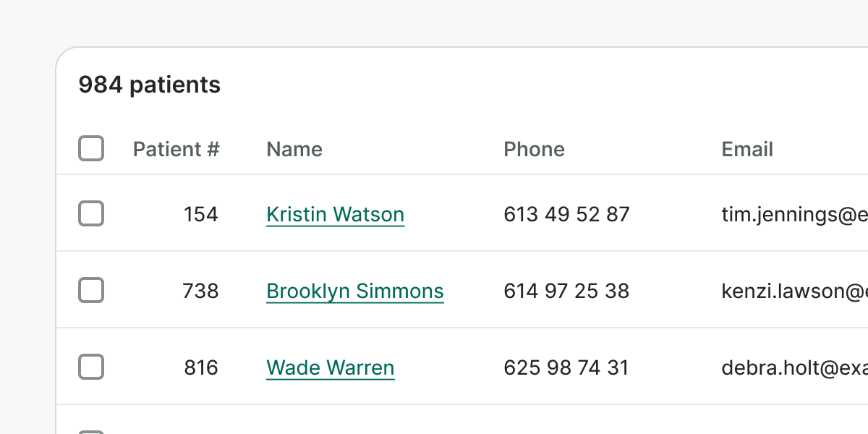Sort by the Patient # column header
The height and width of the screenshot is (434, 868).
(x=176, y=149)
